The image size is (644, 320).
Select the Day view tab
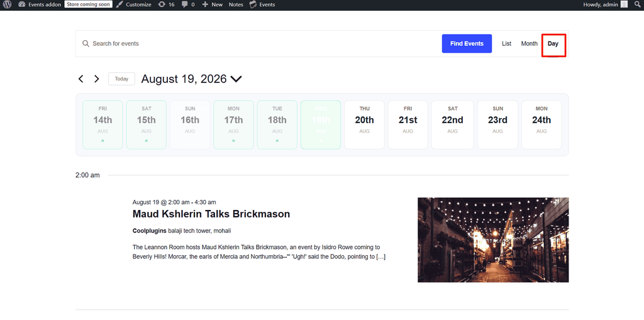pyautogui.click(x=553, y=43)
